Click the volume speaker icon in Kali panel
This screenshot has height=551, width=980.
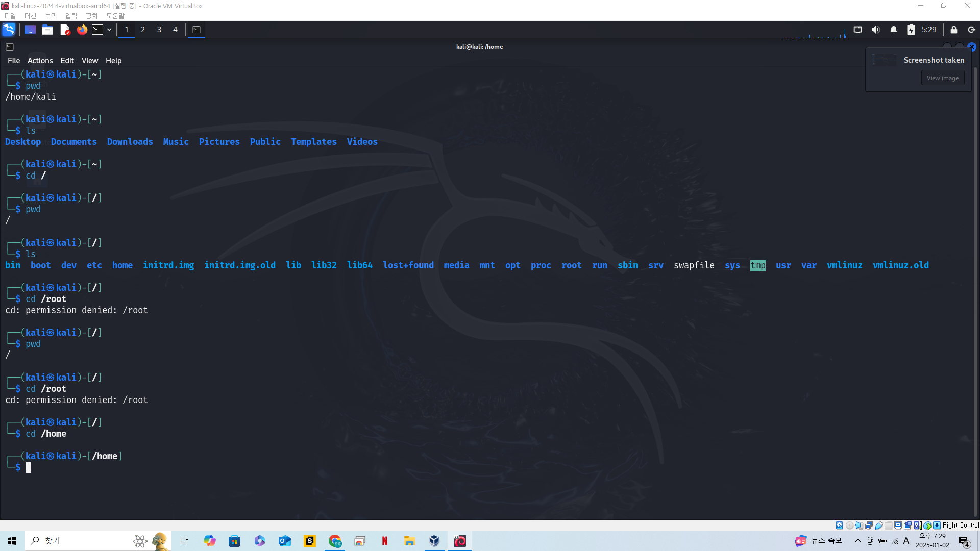pos(876,30)
